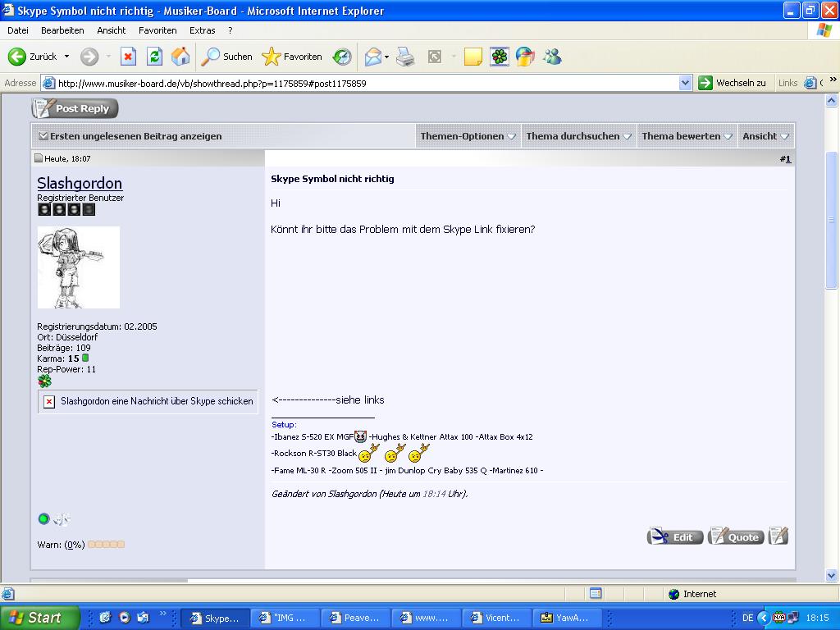Screen dimensions: 840x630
Task: Click the ICQ flower toolbar icon
Action: click(499, 57)
